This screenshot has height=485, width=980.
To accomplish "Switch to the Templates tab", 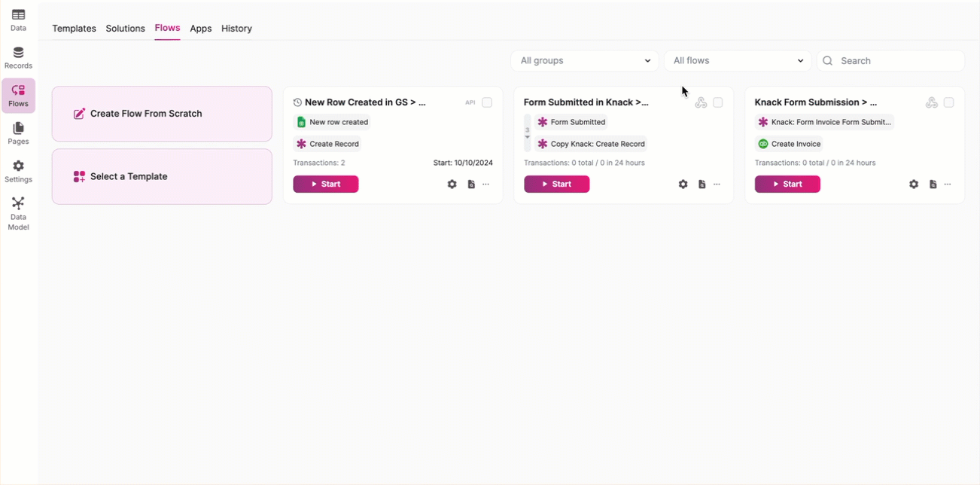I will coord(74,29).
